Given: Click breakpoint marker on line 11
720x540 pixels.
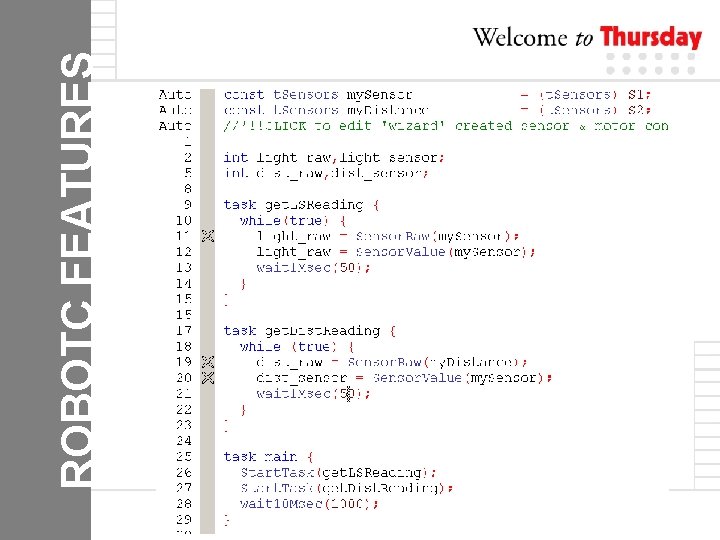Looking at the screenshot, I should [x=208, y=236].
